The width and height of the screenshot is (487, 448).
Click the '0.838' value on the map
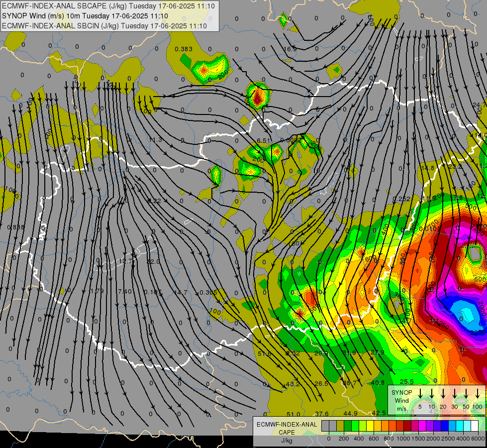click(x=15, y=227)
